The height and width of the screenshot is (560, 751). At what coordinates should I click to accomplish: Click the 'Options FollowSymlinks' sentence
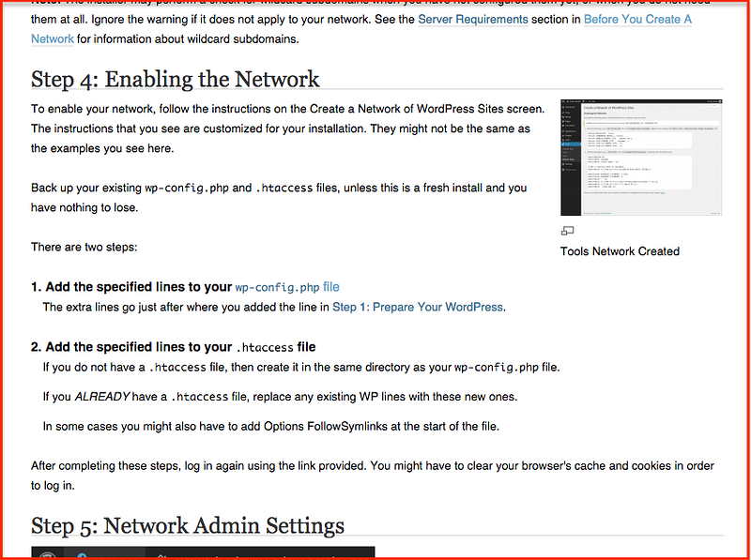click(271, 427)
